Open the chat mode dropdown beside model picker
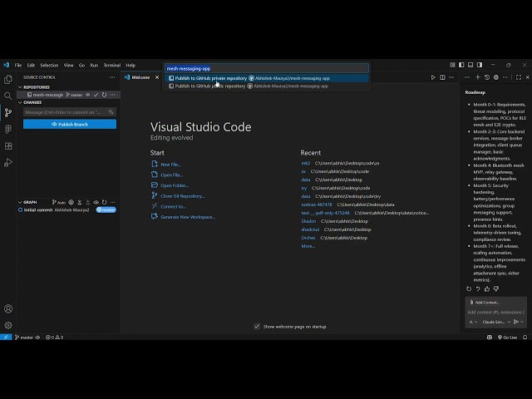This screenshot has width=532, height=399. (473, 322)
